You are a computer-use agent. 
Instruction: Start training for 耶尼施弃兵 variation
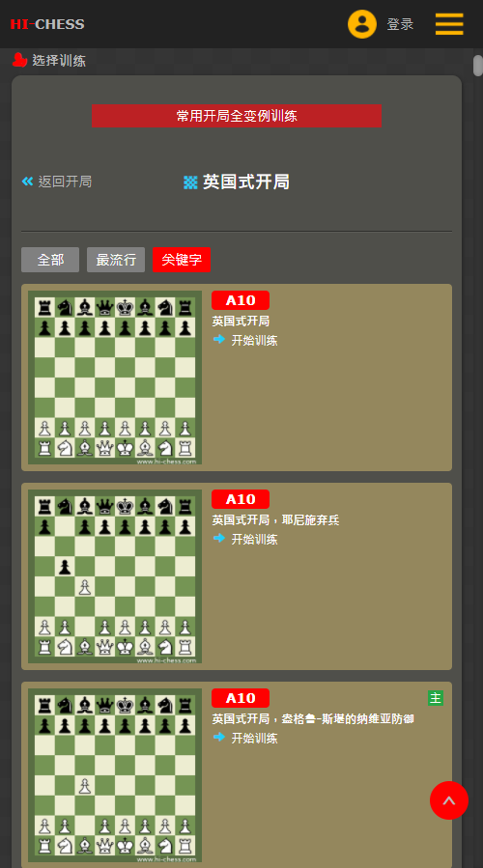point(254,539)
